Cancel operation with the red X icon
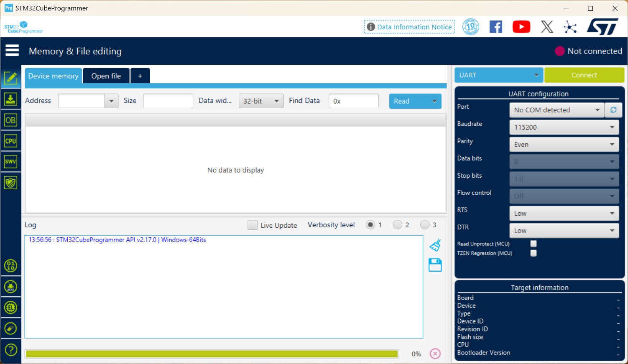 pyautogui.click(x=435, y=354)
